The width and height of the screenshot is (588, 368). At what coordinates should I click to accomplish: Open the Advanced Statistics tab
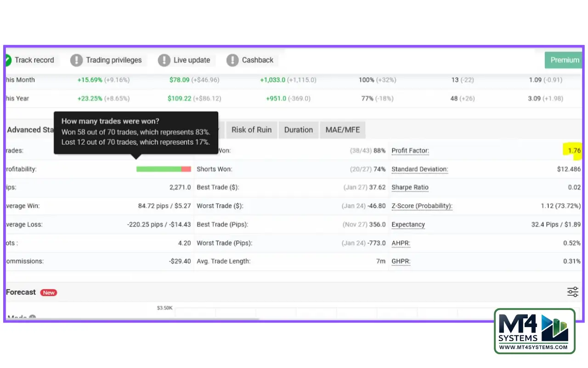tap(30, 130)
